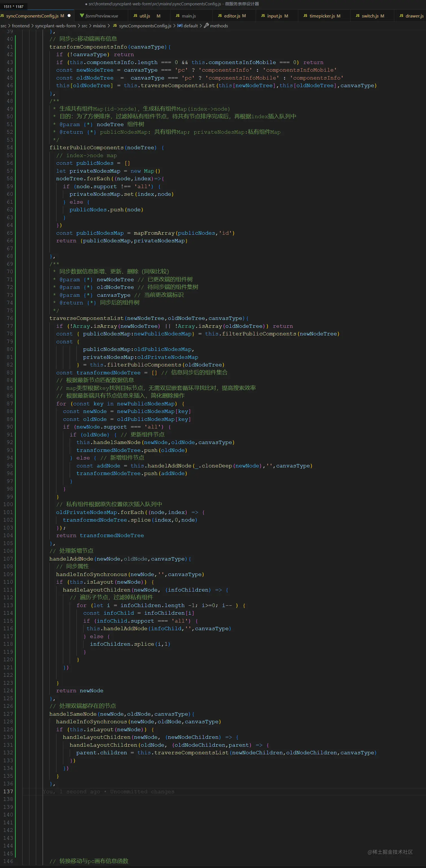The width and height of the screenshot is (426, 868).
Task: Click 'return newNode' on line 124
Action: click(x=80, y=691)
